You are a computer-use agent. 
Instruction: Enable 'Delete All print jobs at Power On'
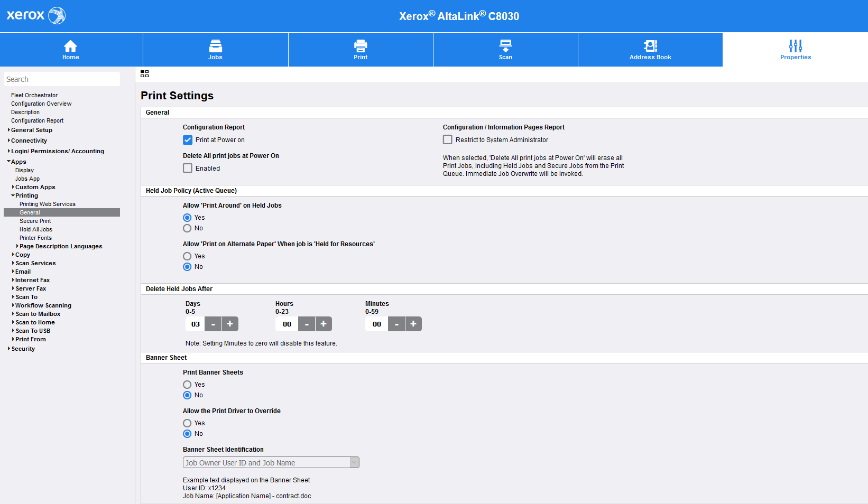pyautogui.click(x=188, y=168)
